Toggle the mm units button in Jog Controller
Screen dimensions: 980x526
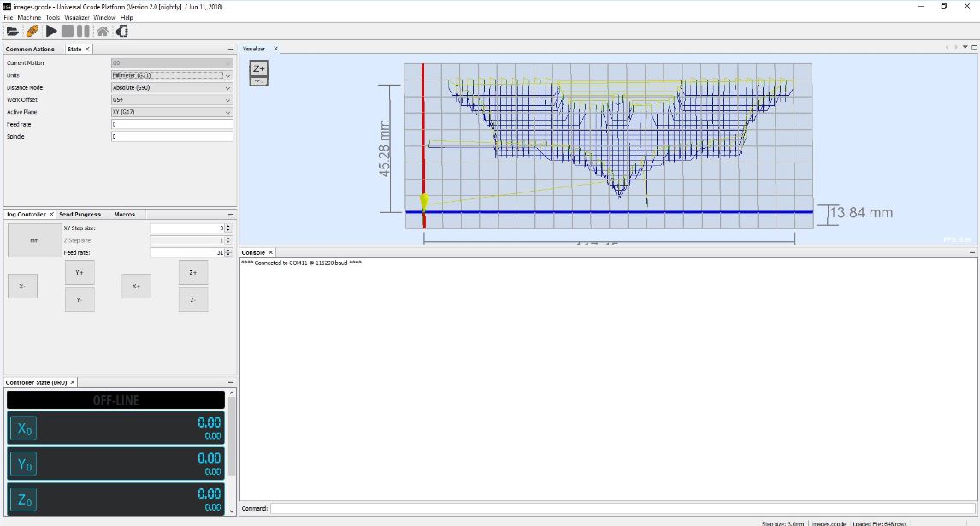34,240
